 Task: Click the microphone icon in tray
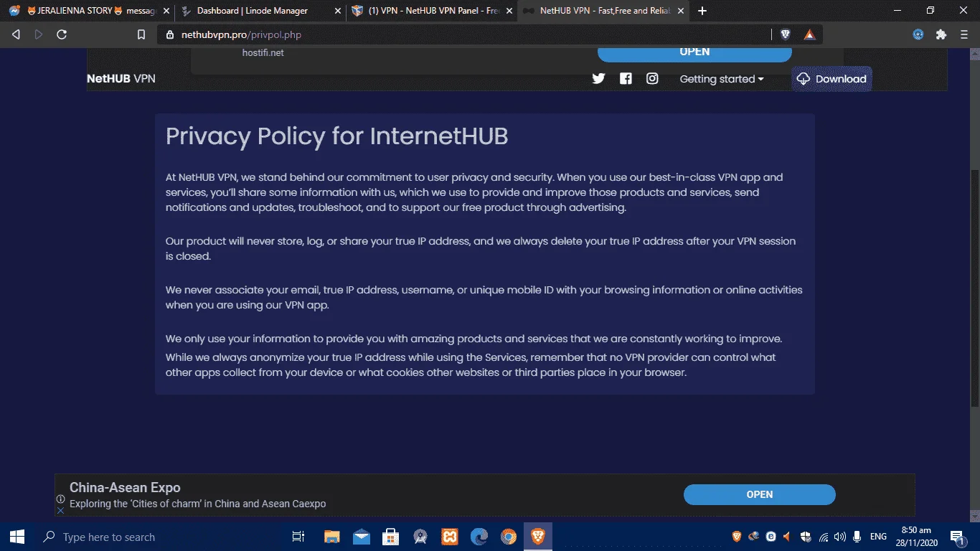coord(857,537)
